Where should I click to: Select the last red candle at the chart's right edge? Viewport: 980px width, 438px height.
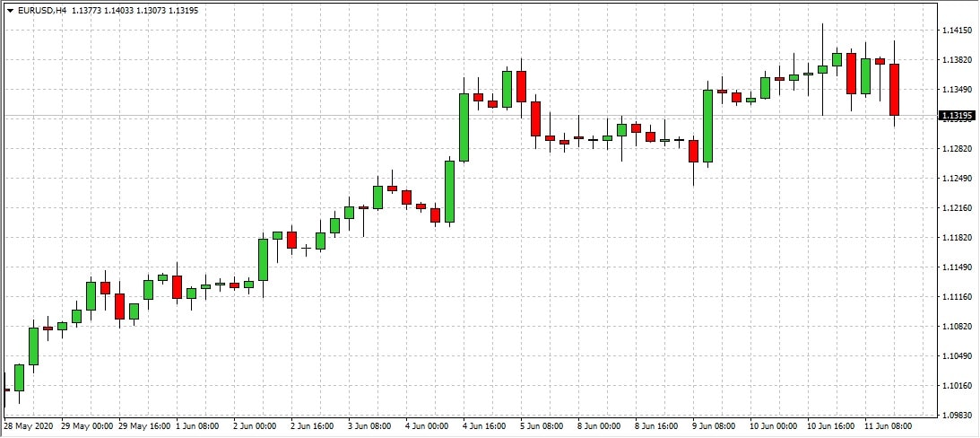click(x=895, y=90)
